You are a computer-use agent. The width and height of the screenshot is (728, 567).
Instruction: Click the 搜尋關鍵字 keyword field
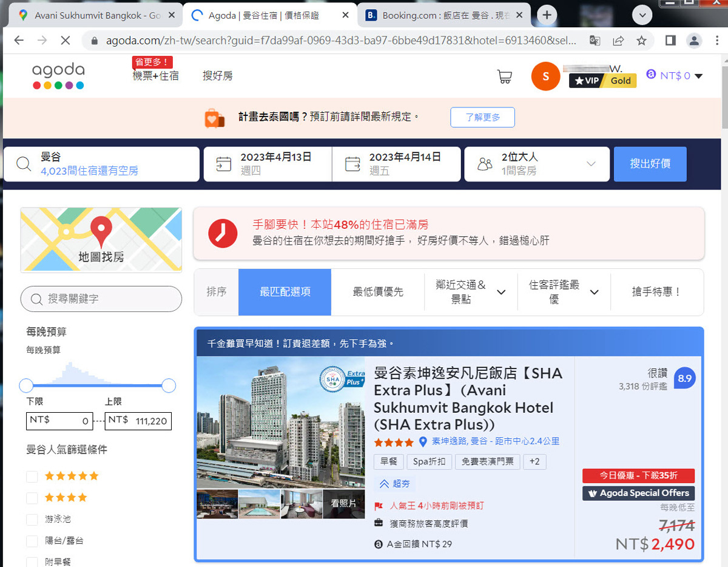point(101,299)
